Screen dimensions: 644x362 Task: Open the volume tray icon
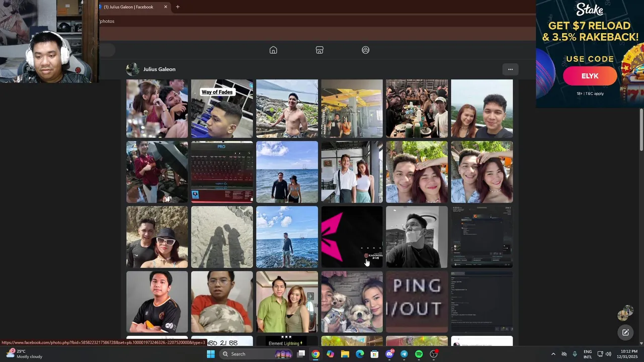coord(608,354)
